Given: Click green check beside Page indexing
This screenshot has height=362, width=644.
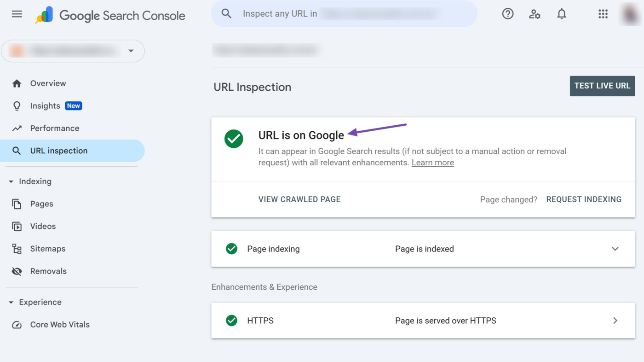Looking at the screenshot, I should [x=232, y=249].
